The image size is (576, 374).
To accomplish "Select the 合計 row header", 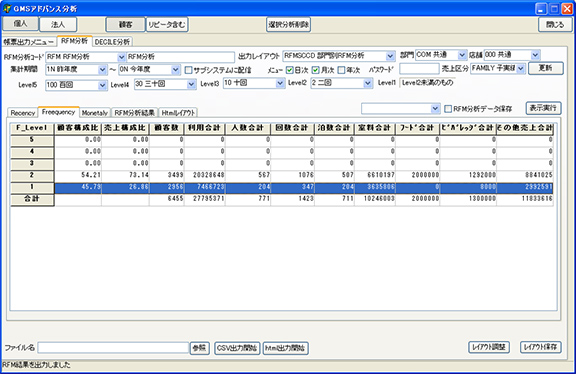I will pos(32,199).
